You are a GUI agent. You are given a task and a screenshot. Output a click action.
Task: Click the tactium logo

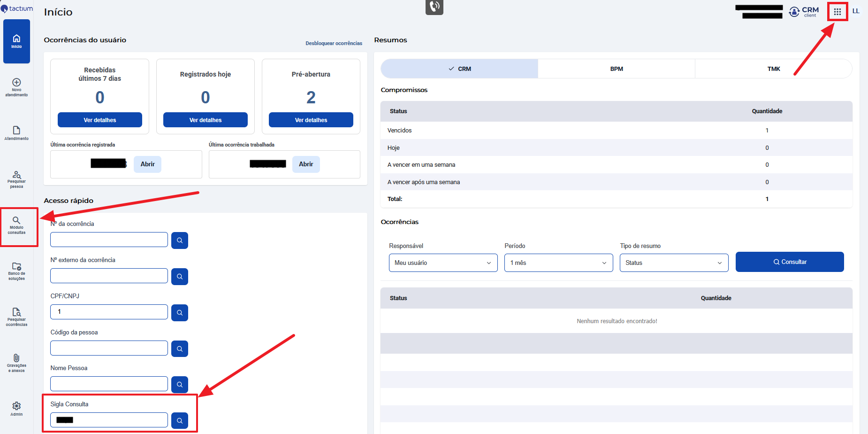[17, 8]
